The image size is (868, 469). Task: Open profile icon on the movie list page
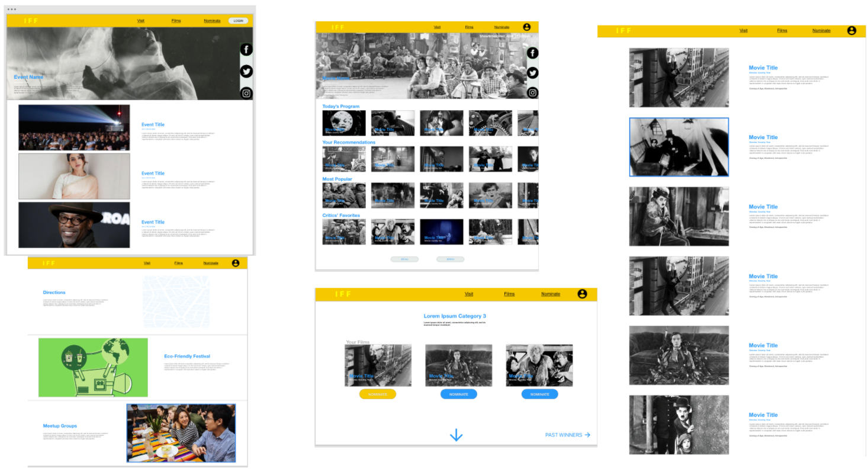click(x=851, y=31)
